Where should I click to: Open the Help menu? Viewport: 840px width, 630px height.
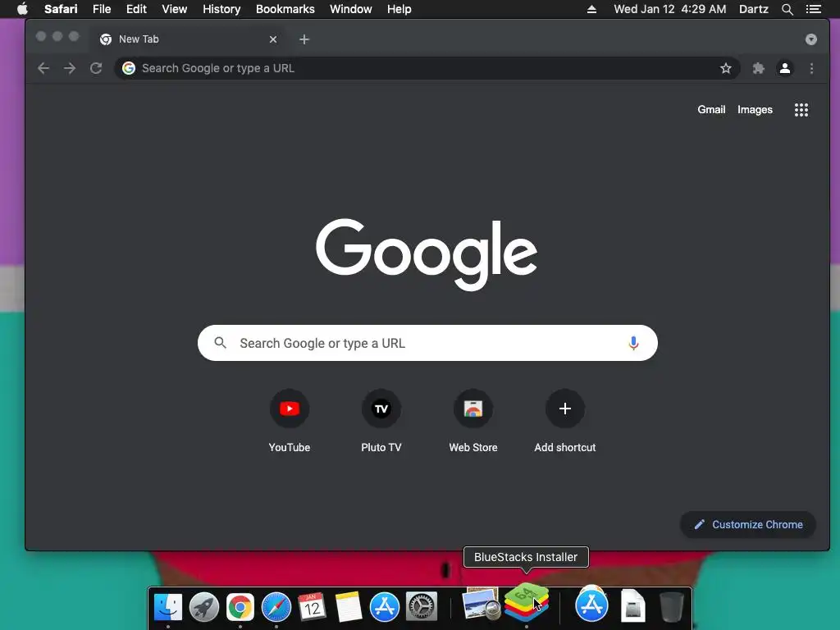[399, 9]
